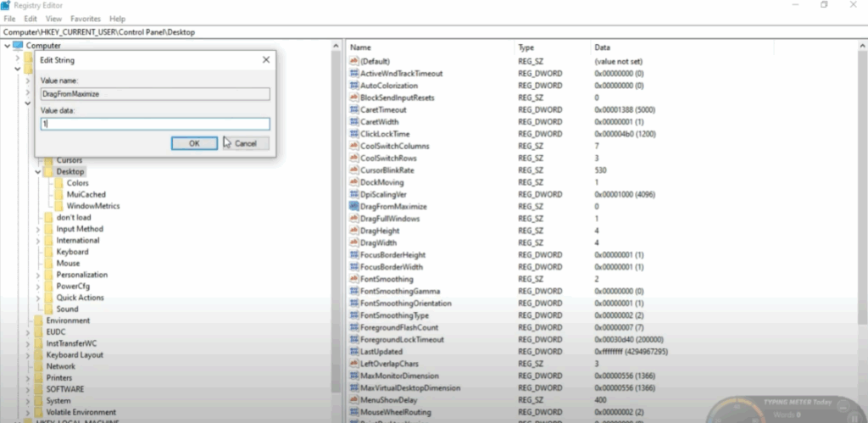868x423 pixels.
Task: Select the Keyboard Layout folder icon
Action: [x=38, y=355]
